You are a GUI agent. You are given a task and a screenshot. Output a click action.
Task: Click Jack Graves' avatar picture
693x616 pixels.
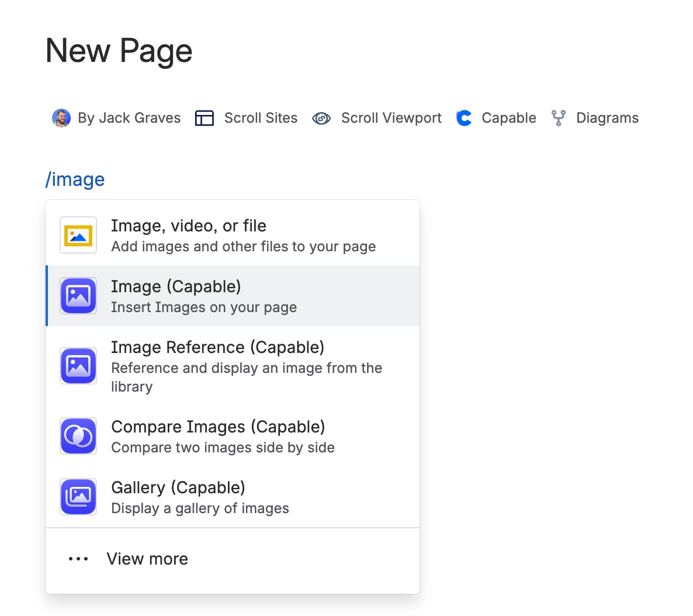(61, 118)
